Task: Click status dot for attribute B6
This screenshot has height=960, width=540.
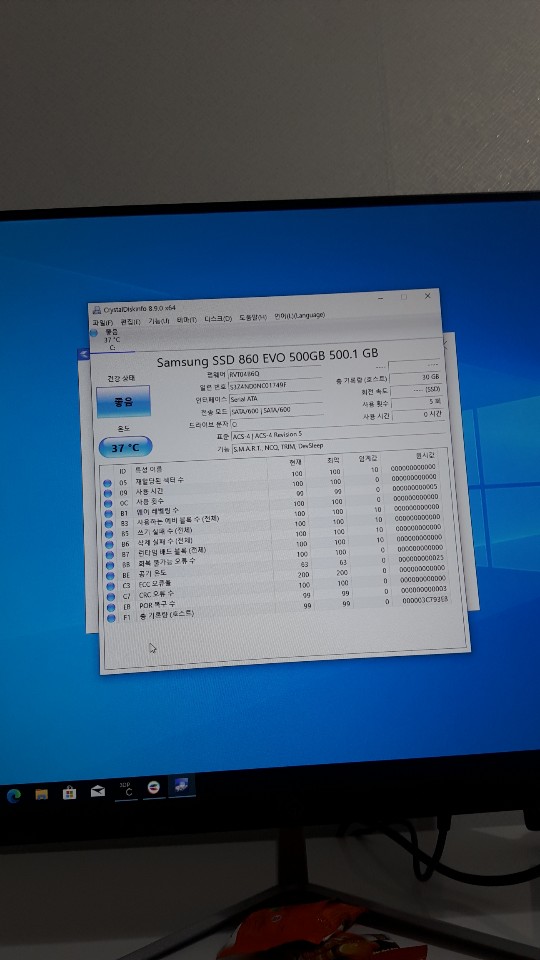Action: (109, 546)
